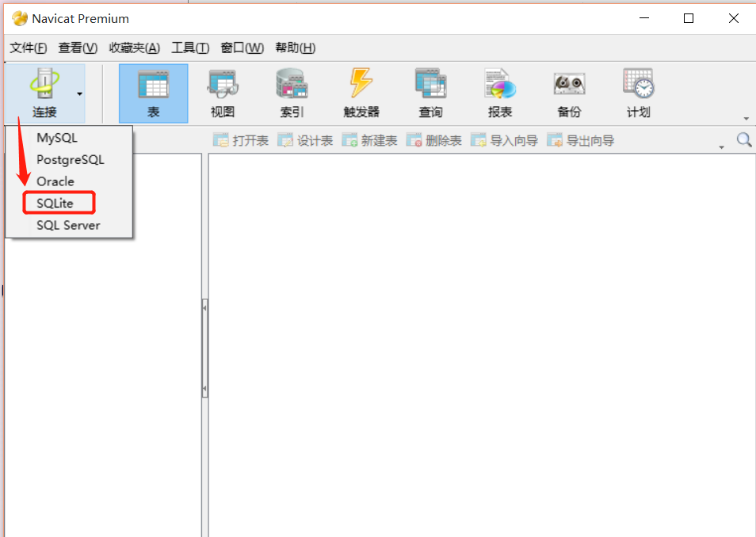Click the Export Wizard (导出向导) button
This screenshot has height=537, width=756.
pyautogui.click(x=581, y=140)
